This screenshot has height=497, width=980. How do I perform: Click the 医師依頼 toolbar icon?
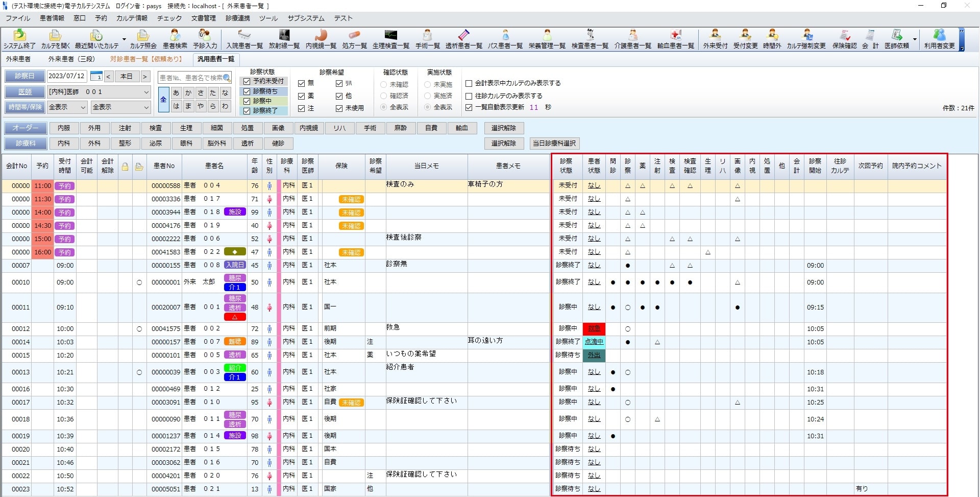coord(897,39)
